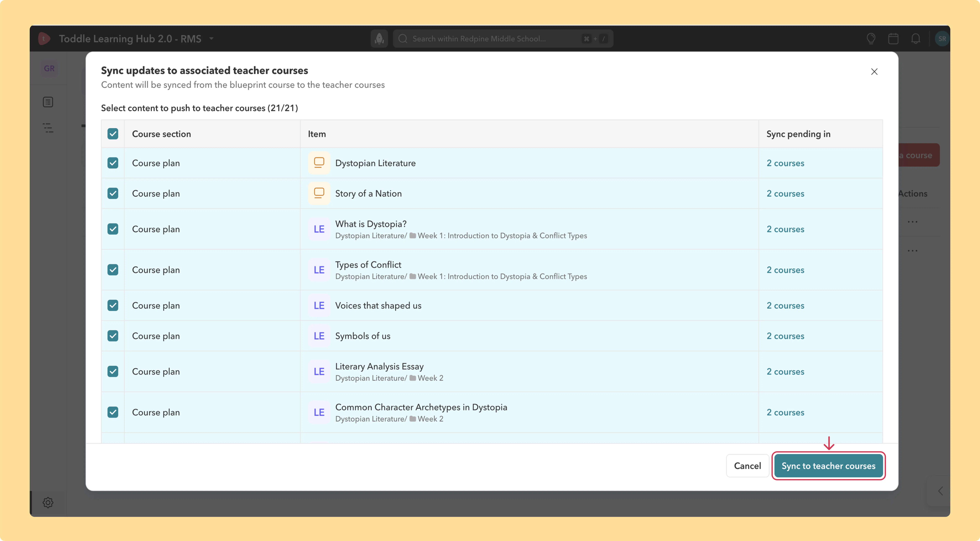Viewport: 980px width, 541px height.
Task: Select the Story of a Nation item name
Action: [368, 194]
